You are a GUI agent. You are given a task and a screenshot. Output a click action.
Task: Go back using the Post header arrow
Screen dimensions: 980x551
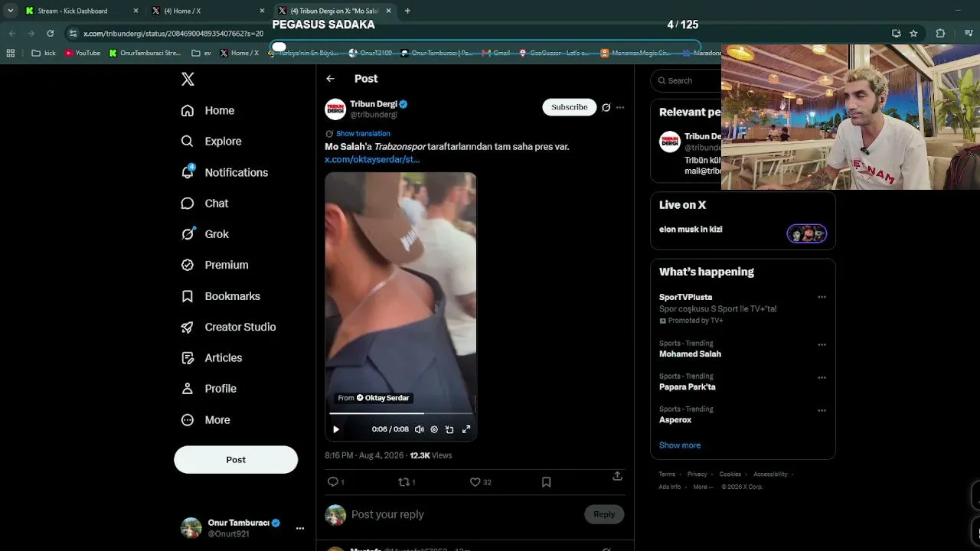[330, 79]
